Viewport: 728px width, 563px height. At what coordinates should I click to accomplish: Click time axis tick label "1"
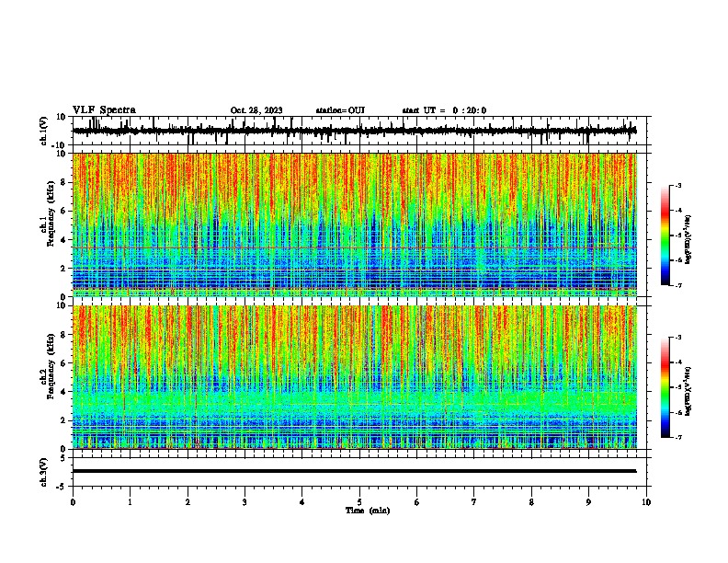(x=130, y=502)
